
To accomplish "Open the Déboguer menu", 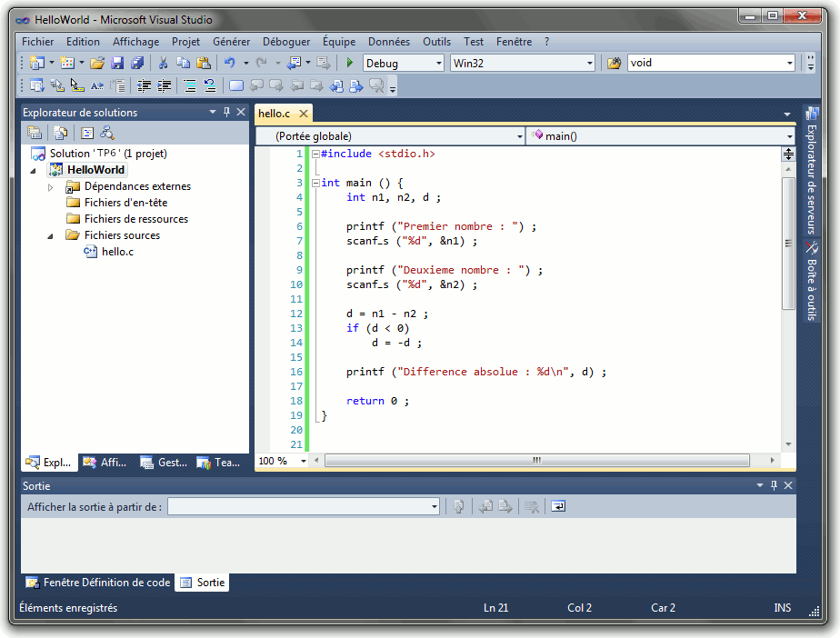I will [286, 42].
